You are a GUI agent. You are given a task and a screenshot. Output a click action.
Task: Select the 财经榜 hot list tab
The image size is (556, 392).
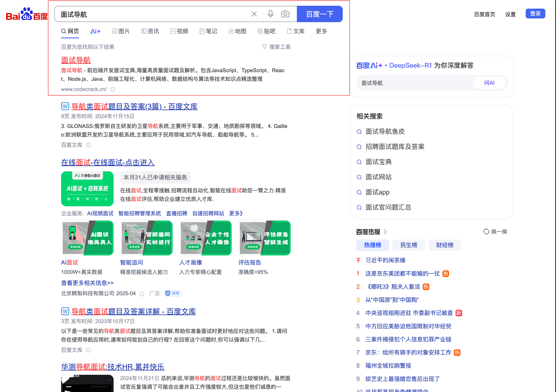click(445, 245)
